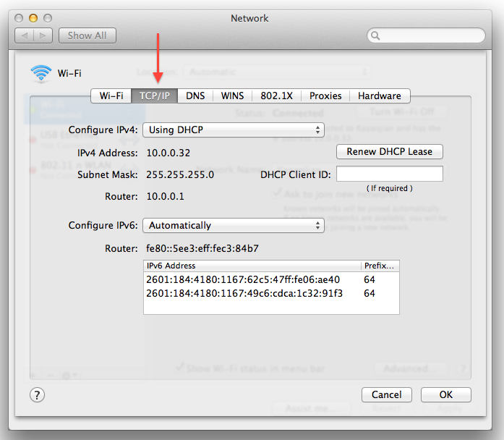Switch to the 802.1X tab
The width and height of the screenshot is (504, 440).
276,96
